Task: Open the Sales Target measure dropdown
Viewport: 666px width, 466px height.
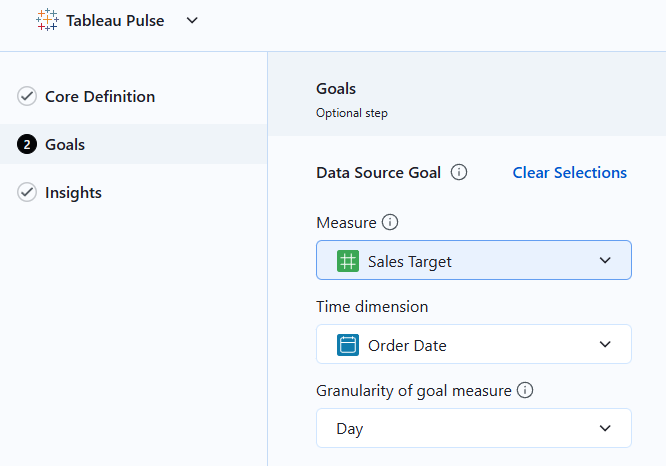Action: 474,260
